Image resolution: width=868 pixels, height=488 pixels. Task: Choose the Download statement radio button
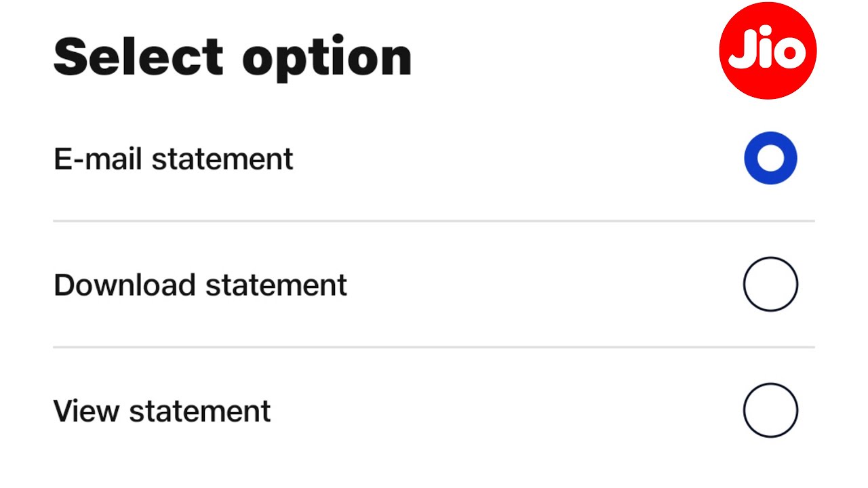pos(770,285)
